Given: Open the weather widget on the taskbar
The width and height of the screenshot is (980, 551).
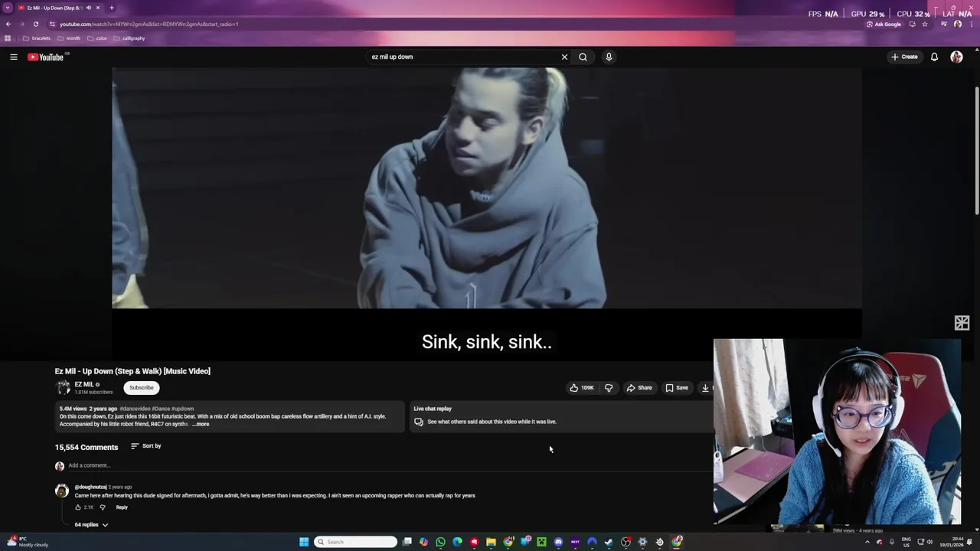Looking at the screenshot, I should (x=27, y=542).
